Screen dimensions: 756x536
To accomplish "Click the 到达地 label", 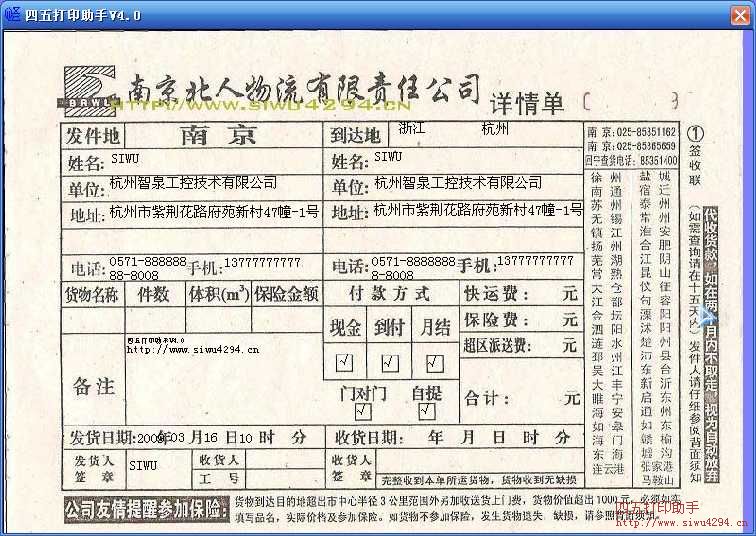I will 355,136.
